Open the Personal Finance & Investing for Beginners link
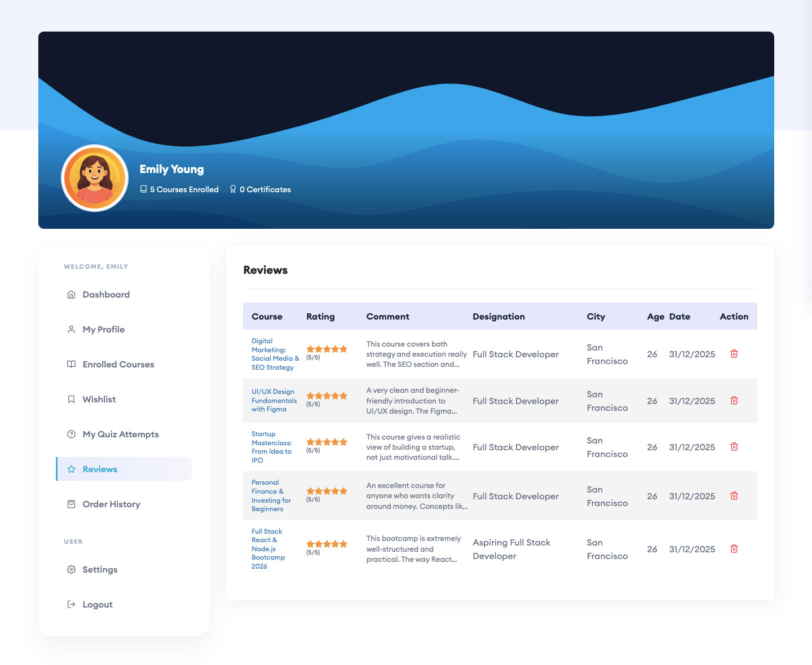 click(271, 495)
